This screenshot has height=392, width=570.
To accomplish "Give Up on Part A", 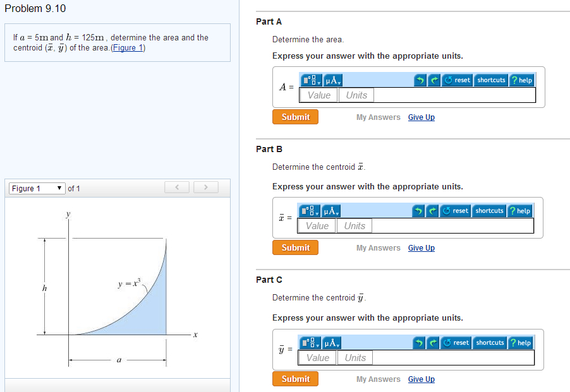I will [x=421, y=117].
